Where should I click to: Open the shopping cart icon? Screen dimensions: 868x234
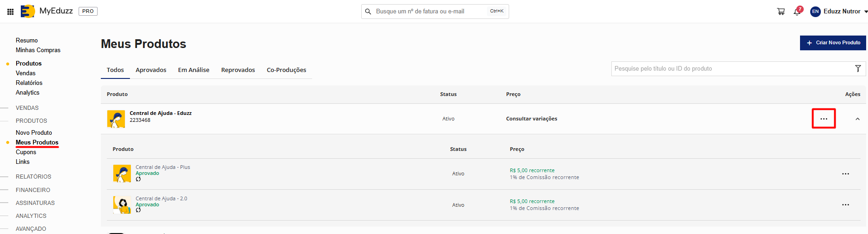(781, 12)
